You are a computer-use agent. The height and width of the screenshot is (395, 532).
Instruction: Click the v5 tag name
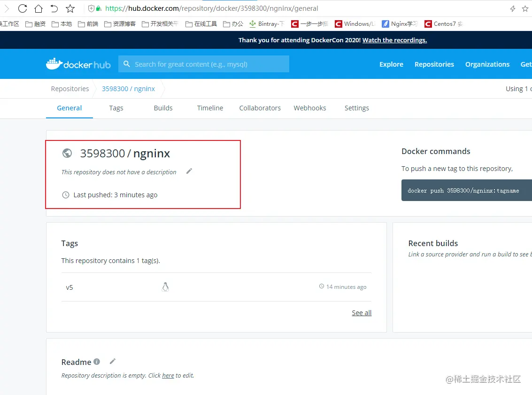pos(69,287)
